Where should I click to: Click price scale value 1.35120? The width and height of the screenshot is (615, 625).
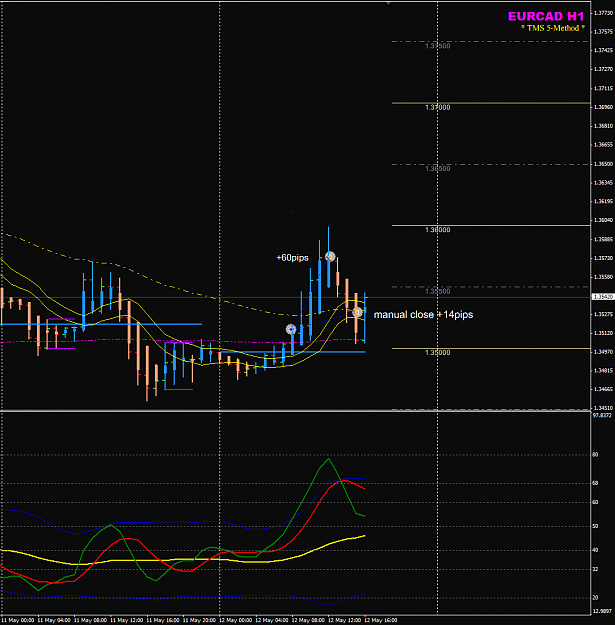(x=603, y=333)
